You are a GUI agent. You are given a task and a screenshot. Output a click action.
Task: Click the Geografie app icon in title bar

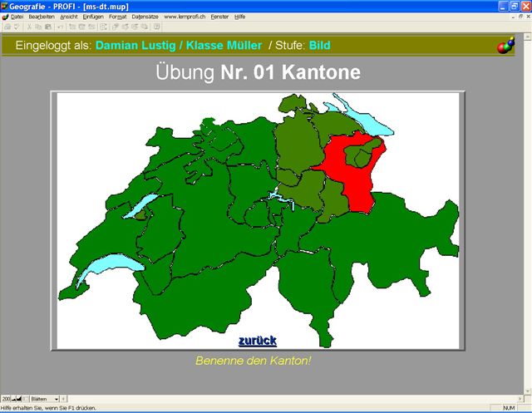pos(5,5)
